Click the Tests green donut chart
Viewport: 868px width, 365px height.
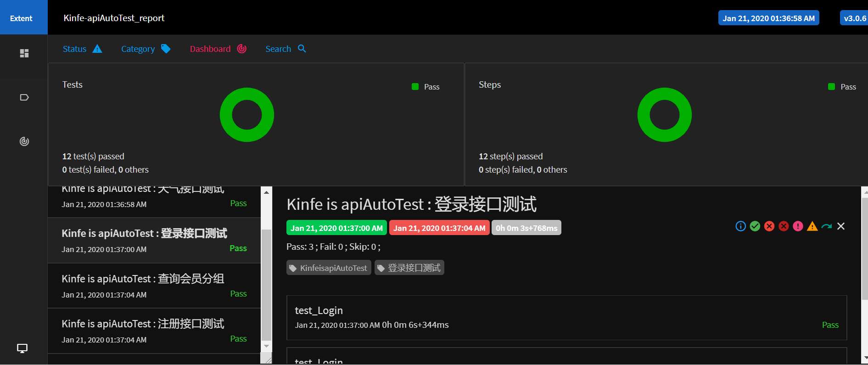pyautogui.click(x=247, y=115)
